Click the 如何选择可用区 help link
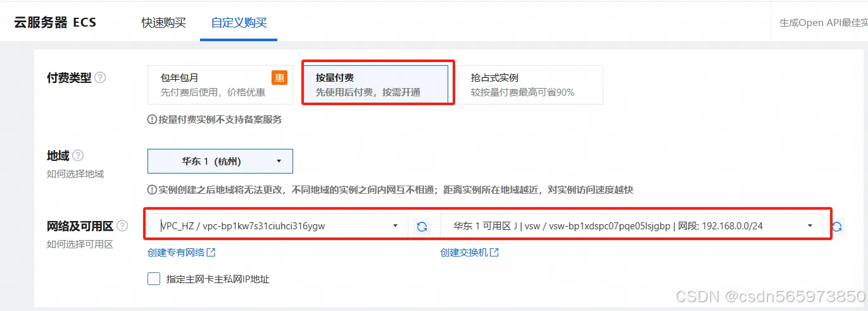The image size is (868, 311). coord(80,244)
